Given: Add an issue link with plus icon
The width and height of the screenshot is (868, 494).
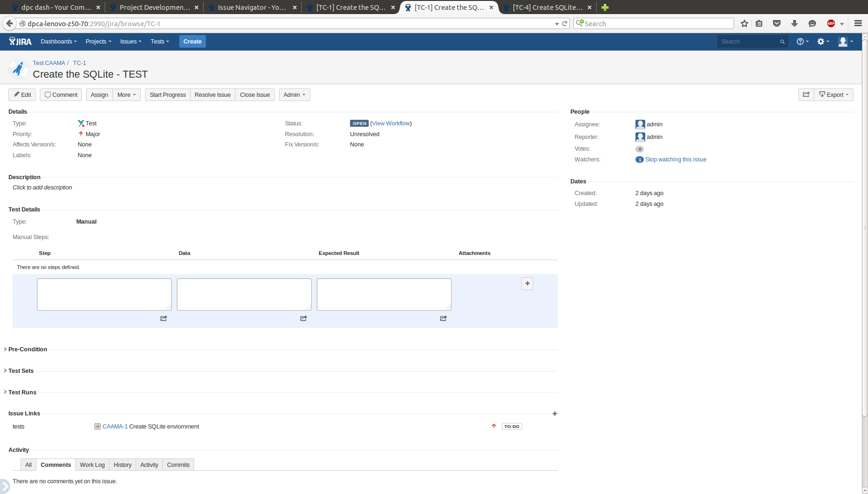Looking at the screenshot, I should pyautogui.click(x=555, y=414).
